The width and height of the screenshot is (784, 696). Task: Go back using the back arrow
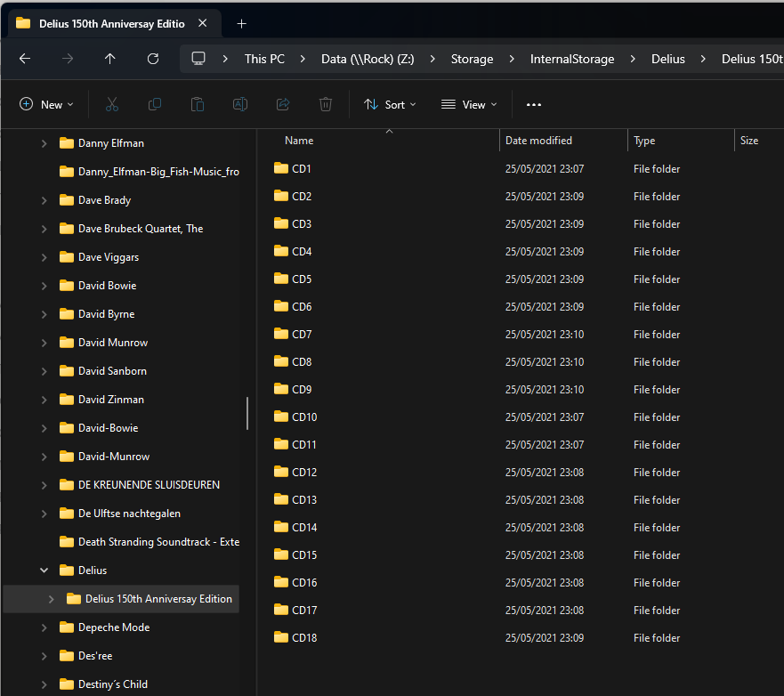(25, 59)
